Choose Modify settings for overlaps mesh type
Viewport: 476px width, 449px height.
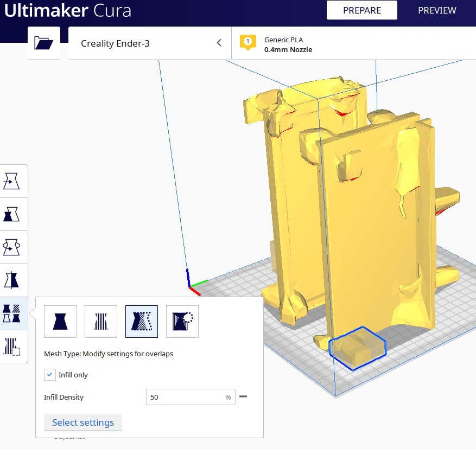pos(142,322)
